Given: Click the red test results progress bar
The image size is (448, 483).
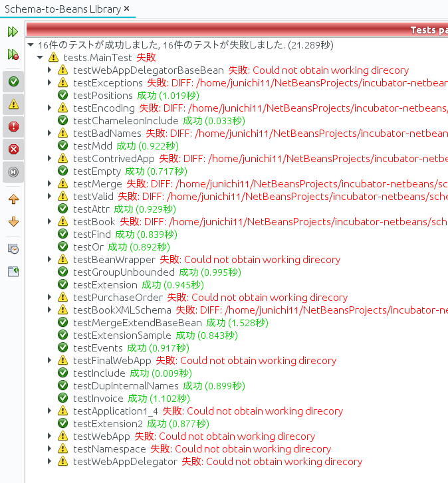Looking at the screenshot, I should (x=237, y=30).
